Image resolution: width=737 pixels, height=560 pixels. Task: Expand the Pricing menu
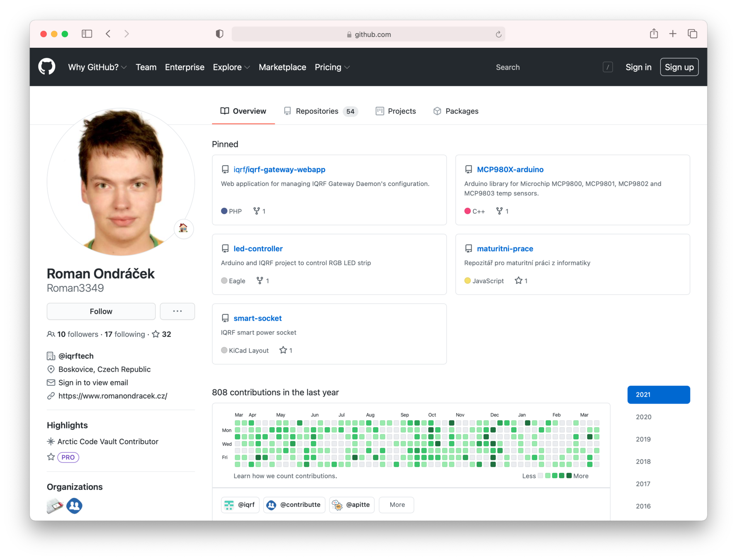(x=332, y=67)
